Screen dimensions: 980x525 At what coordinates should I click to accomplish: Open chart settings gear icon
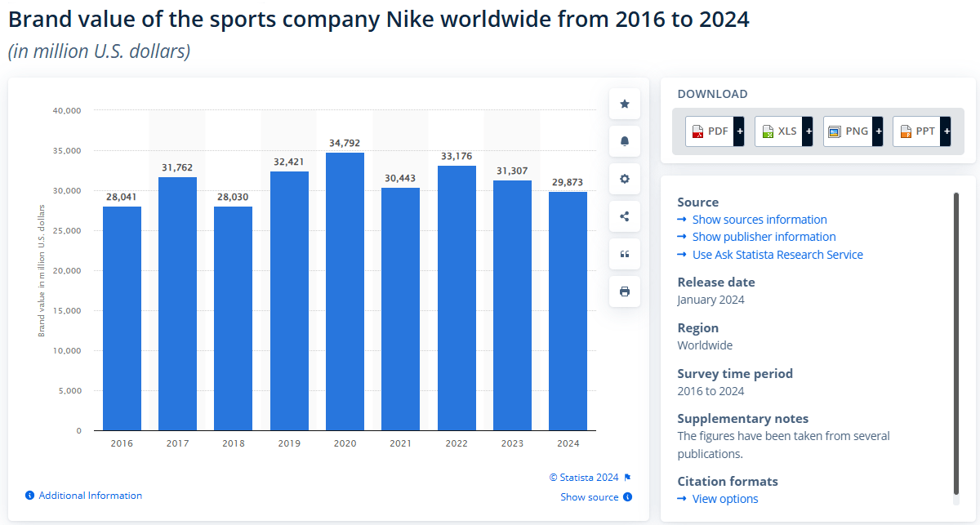625,179
